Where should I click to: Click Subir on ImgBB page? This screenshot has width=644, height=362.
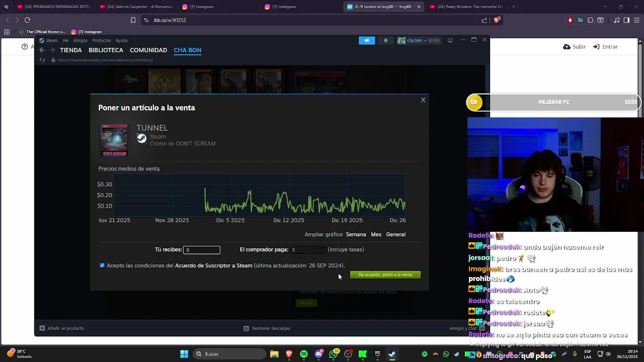click(x=575, y=47)
